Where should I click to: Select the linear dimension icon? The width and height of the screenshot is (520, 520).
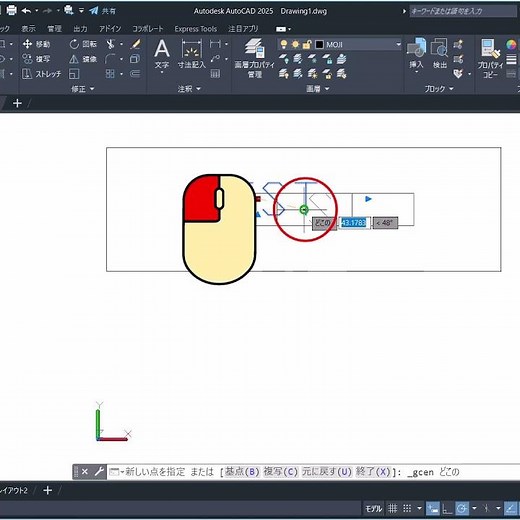[x=215, y=44]
